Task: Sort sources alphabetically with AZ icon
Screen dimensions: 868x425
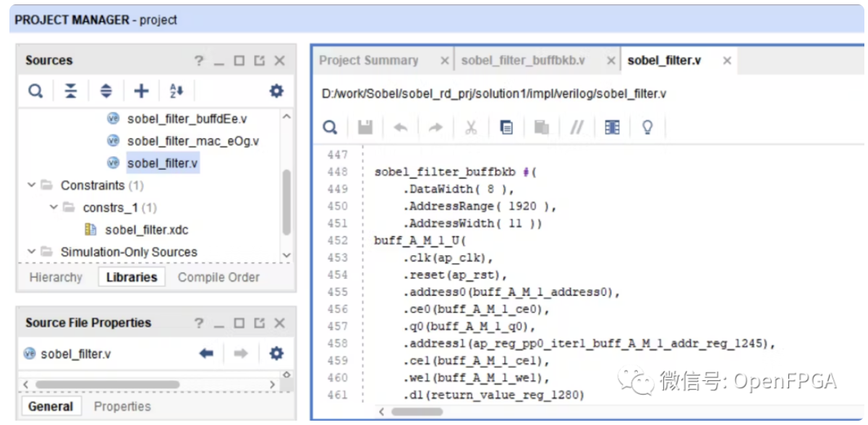Action: [176, 91]
